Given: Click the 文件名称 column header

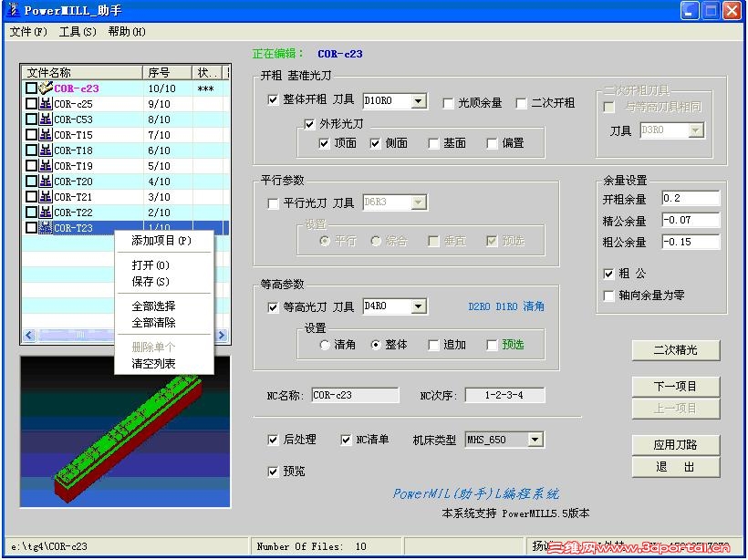Looking at the screenshot, I should tap(82, 72).
